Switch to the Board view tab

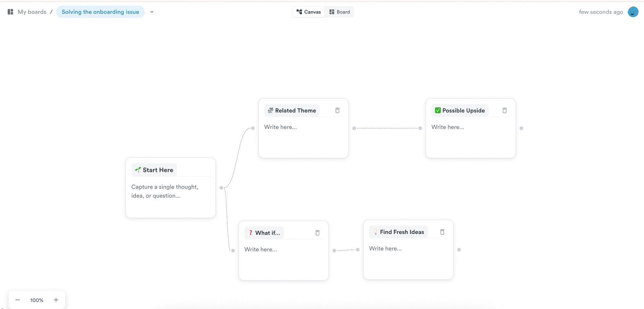point(339,12)
